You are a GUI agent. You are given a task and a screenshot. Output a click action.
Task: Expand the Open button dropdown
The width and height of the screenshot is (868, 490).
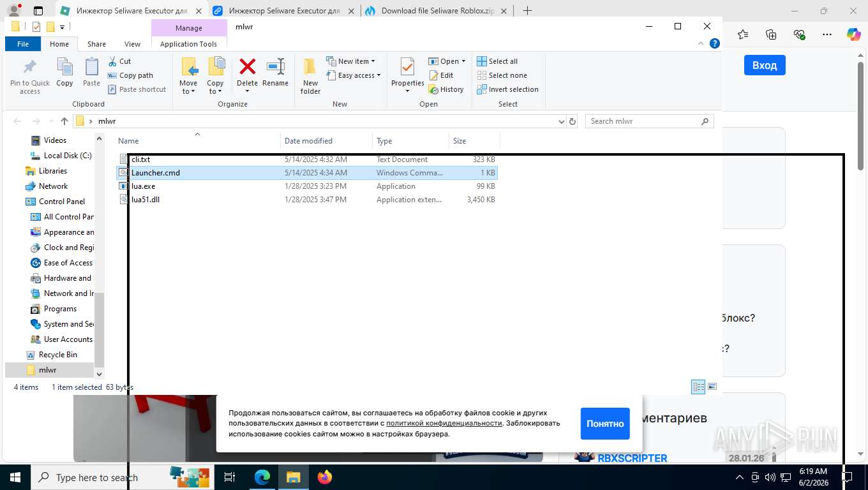(x=463, y=61)
